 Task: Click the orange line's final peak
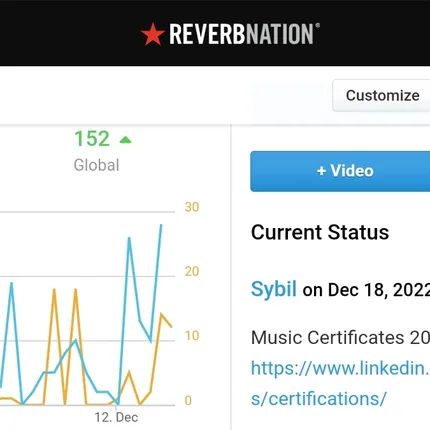point(161,314)
